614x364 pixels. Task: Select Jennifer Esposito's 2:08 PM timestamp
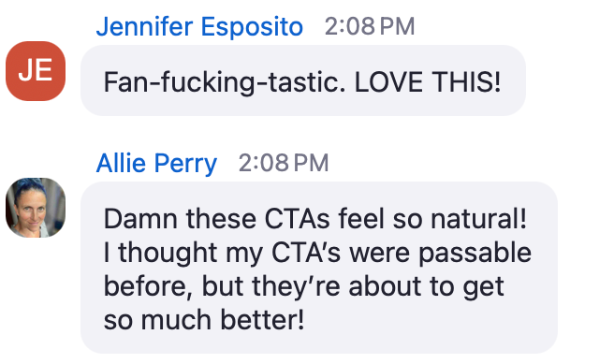pos(370,26)
